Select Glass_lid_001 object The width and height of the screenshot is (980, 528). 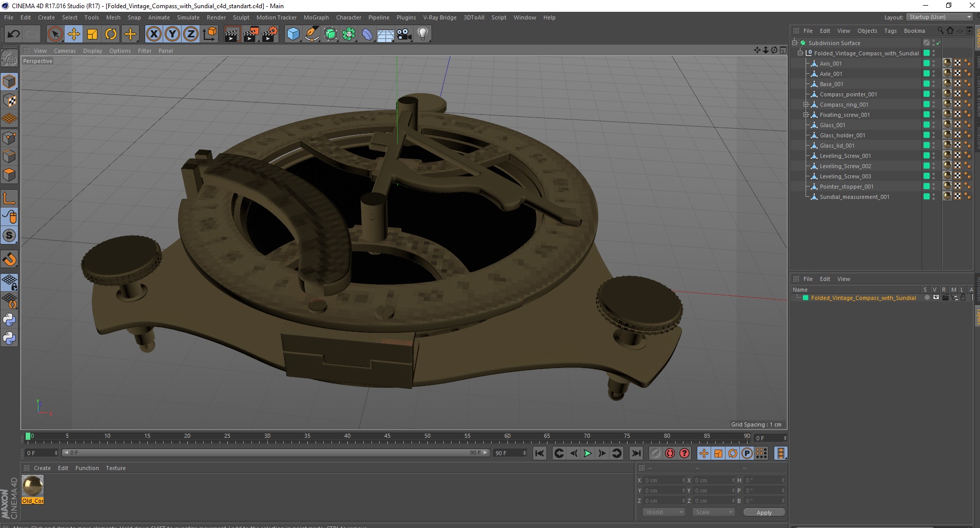(837, 146)
